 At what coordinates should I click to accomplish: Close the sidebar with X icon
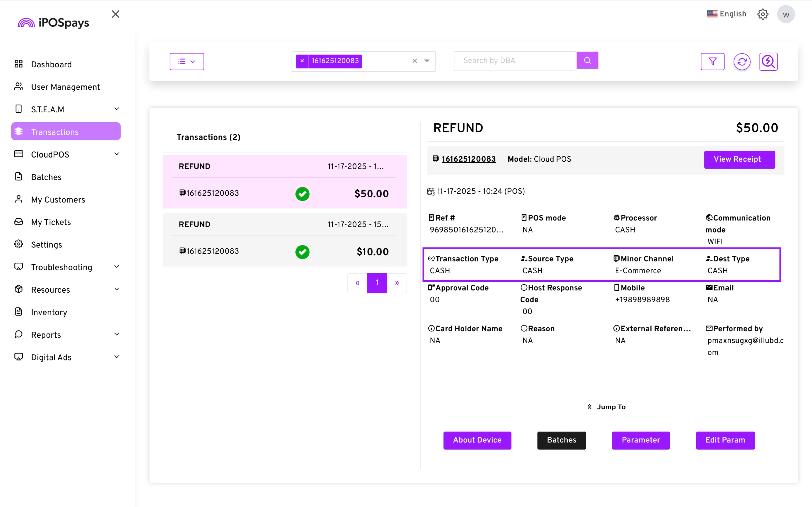coord(115,14)
